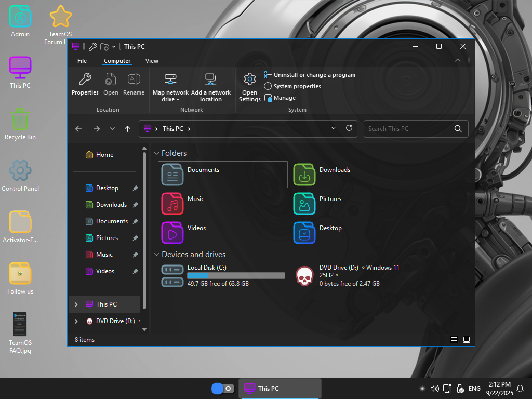This screenshot has width=532, height=399.
Task: Switch to details view in status bar
Action: 454,340
